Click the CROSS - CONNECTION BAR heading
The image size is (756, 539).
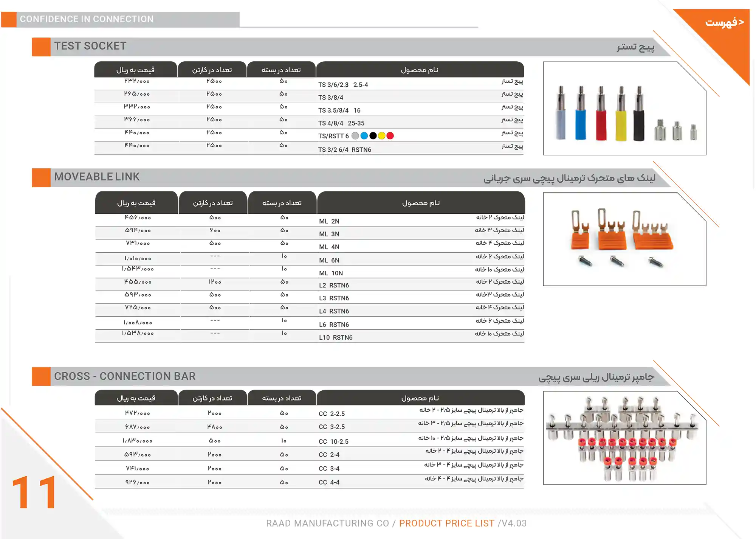pyautogui.click(x=125, y=376)
